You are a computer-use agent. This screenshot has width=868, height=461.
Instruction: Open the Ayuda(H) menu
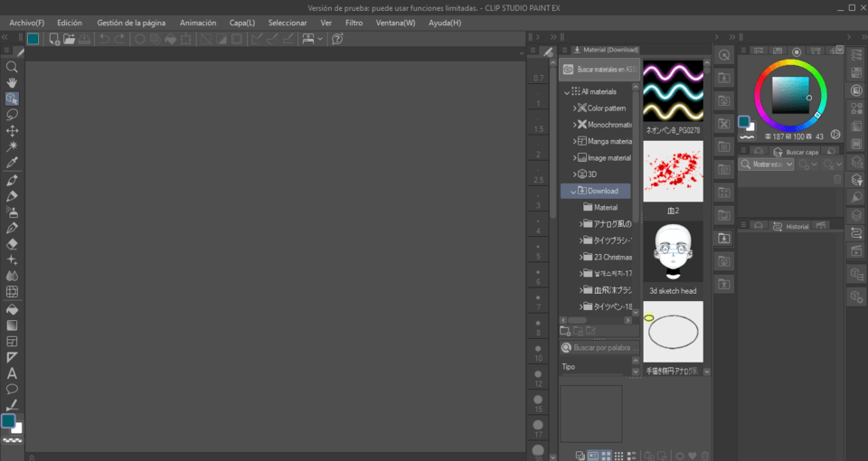pos(445,23)
